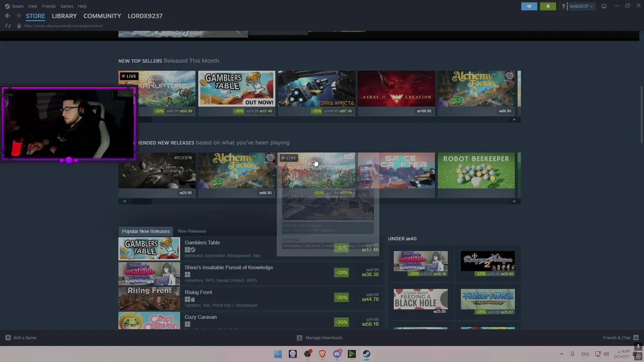The width and height of the screenshot is (644, 362).
Task: Click the system tray microphone icon
Action: click(573, 354)
